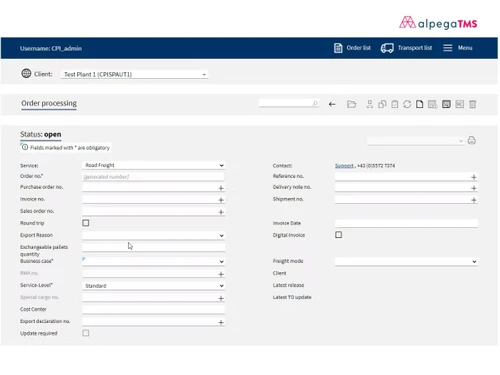The height and width of the screenshot is (375, 500).
Task: Click the Latest TO update label
Action: 292,297
